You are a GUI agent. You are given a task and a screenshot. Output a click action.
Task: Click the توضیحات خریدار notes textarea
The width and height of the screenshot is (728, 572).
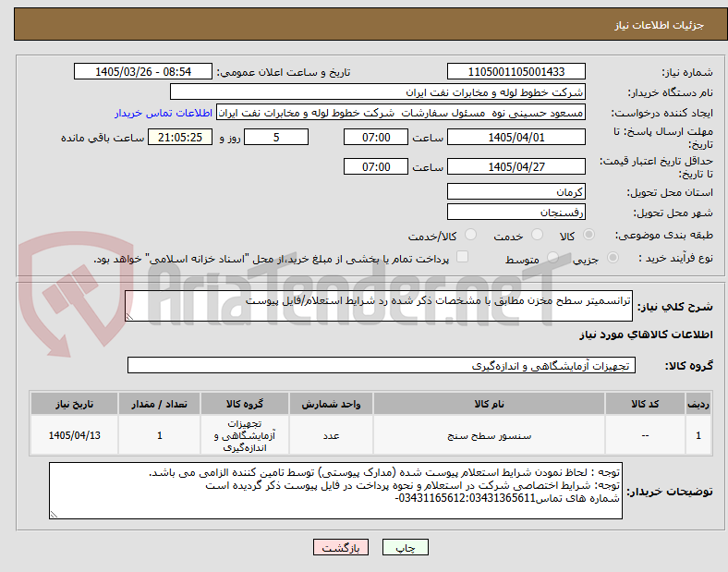[x=335, y=491]
